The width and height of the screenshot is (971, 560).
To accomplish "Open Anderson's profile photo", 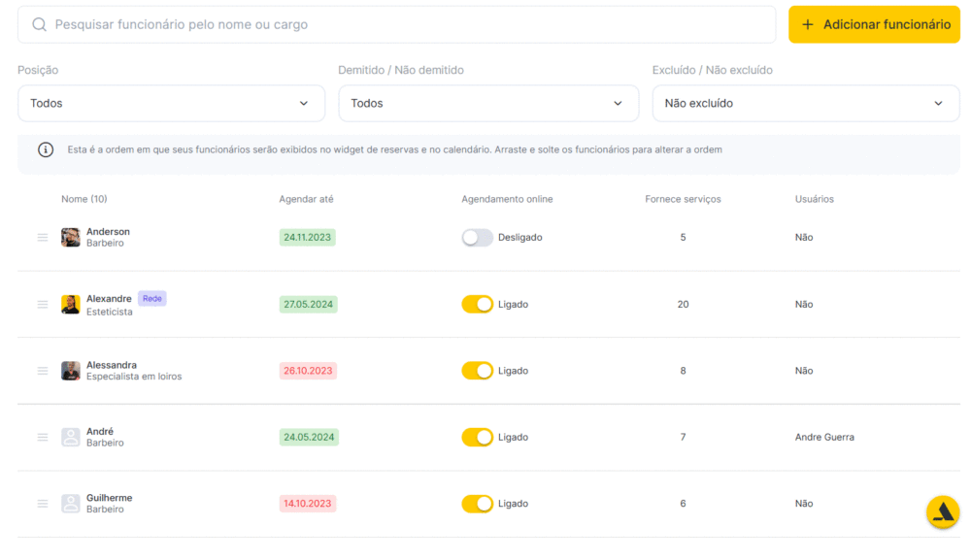I will [x=71, y=238].
